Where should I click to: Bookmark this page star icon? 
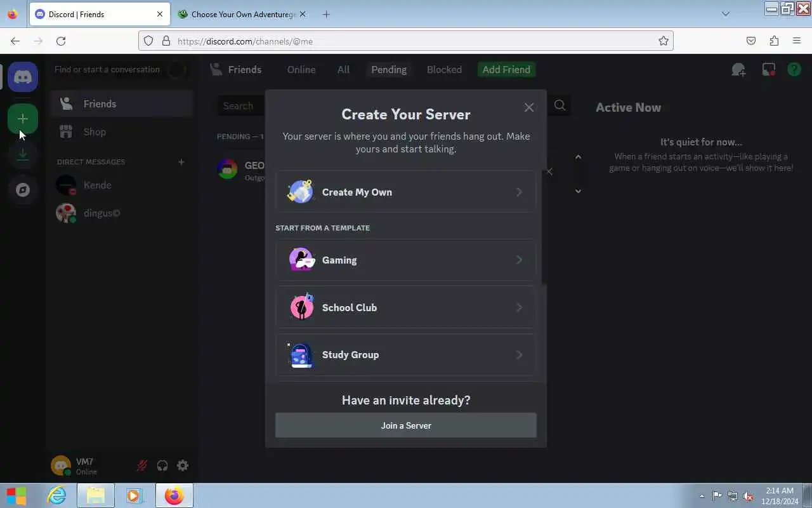pyautogui.click(x=664, y=41)
